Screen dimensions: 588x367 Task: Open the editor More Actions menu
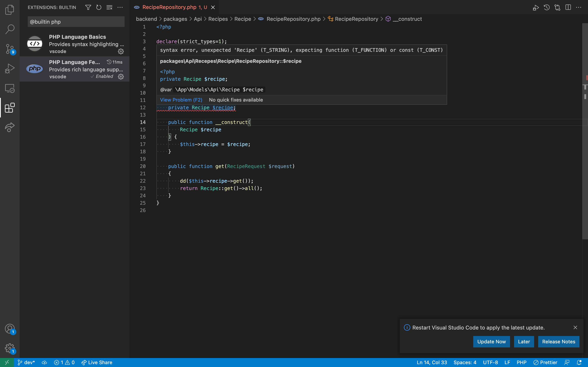[x=579, y=7]
